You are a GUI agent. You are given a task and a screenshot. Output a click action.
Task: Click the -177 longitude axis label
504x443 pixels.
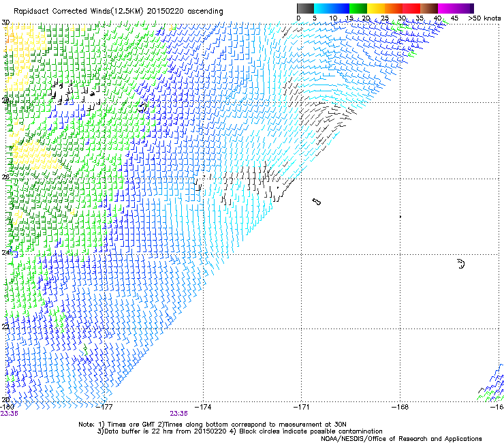tap(104, 407)
